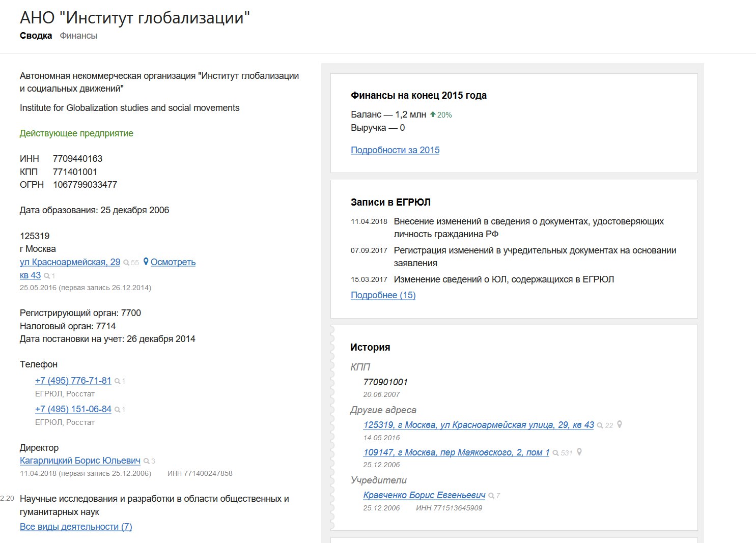
Task: Click map pin after historic Красноармейская address
Action: [620, 424]
